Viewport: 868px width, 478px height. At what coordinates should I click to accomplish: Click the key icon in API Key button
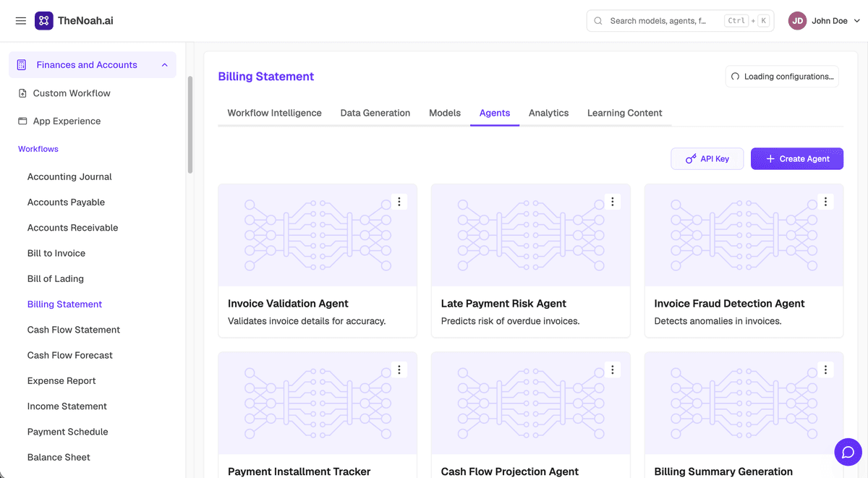pyautogui.click(x=691, y=159)
